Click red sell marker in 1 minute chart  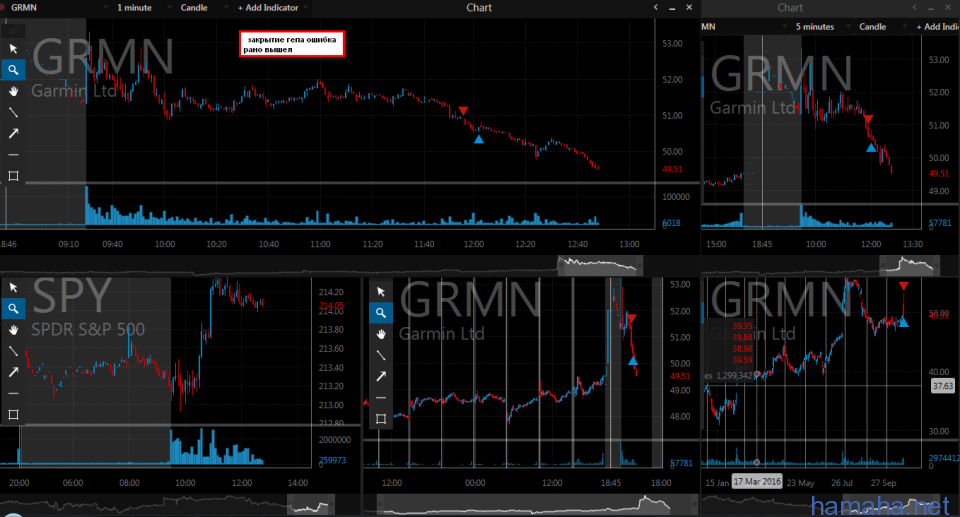(463, 111)
